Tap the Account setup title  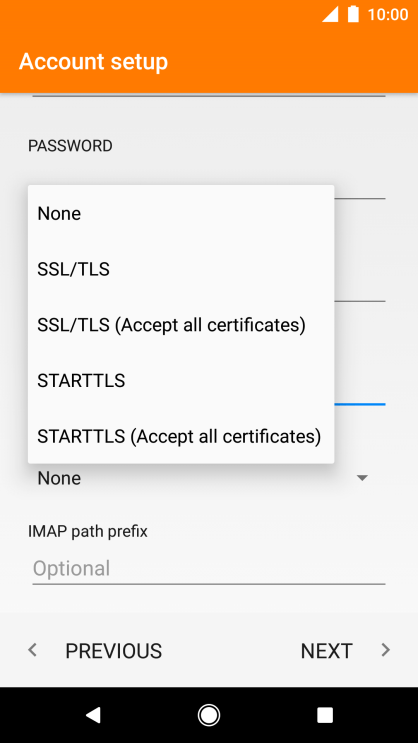93,62
